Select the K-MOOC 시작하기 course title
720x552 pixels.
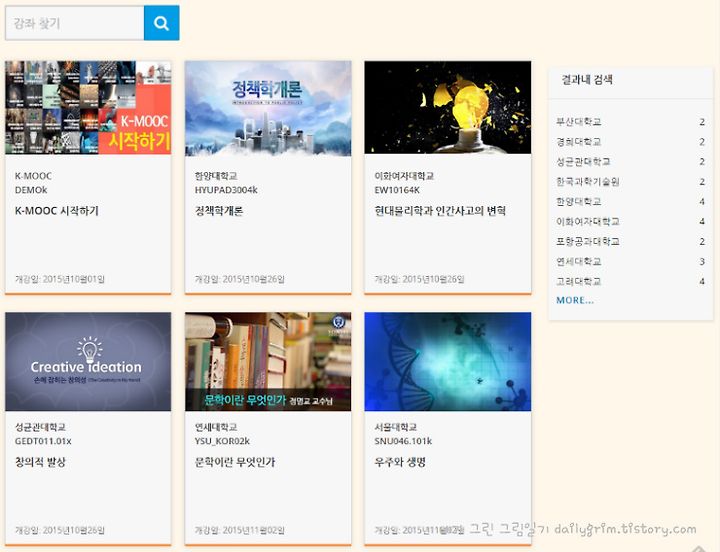pos(57,211)
